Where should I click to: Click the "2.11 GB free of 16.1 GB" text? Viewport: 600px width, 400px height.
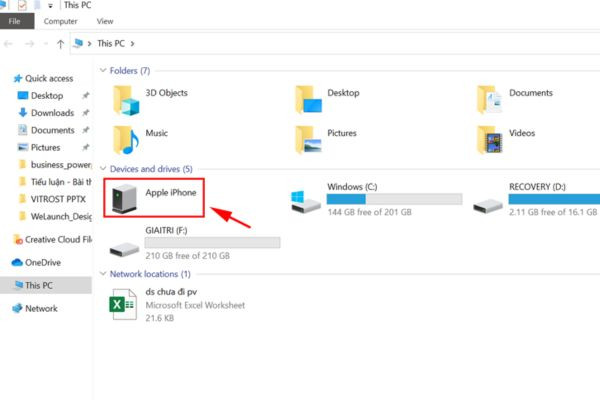click(553, 212)
